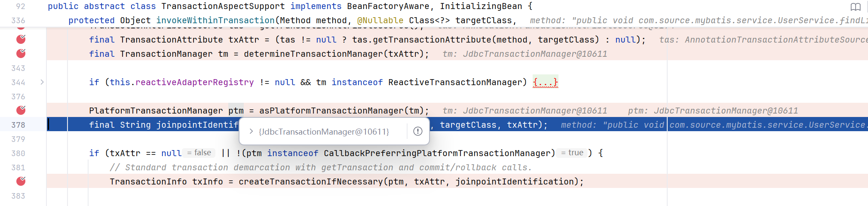Expand JdbcTransactionManager@10611 node in popup
This screenshot has width=868, height=206.
point(251,132)
